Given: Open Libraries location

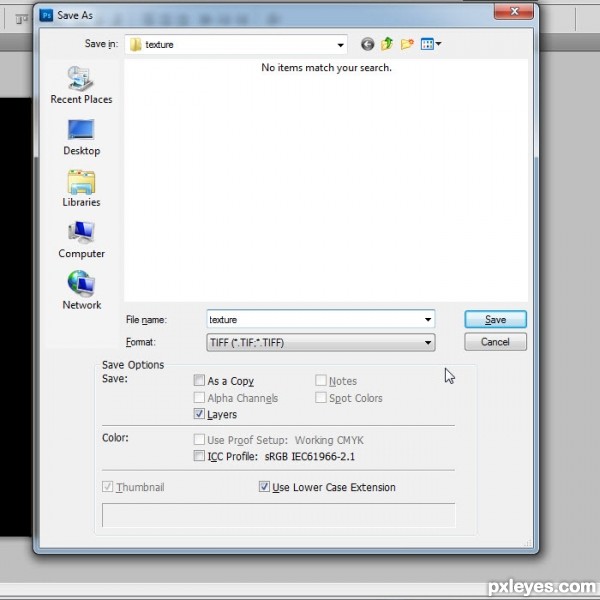Looking at the screenshot, I should (81, 189).
